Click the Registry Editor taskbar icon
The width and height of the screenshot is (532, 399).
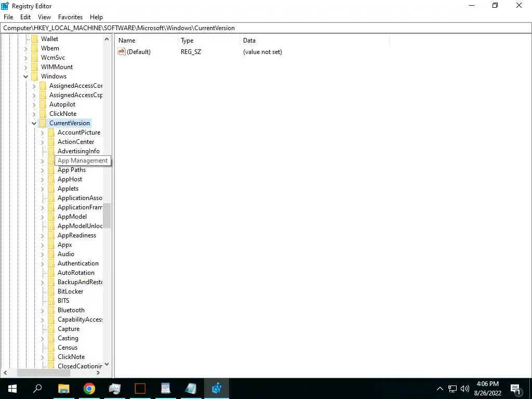(217, 389)
